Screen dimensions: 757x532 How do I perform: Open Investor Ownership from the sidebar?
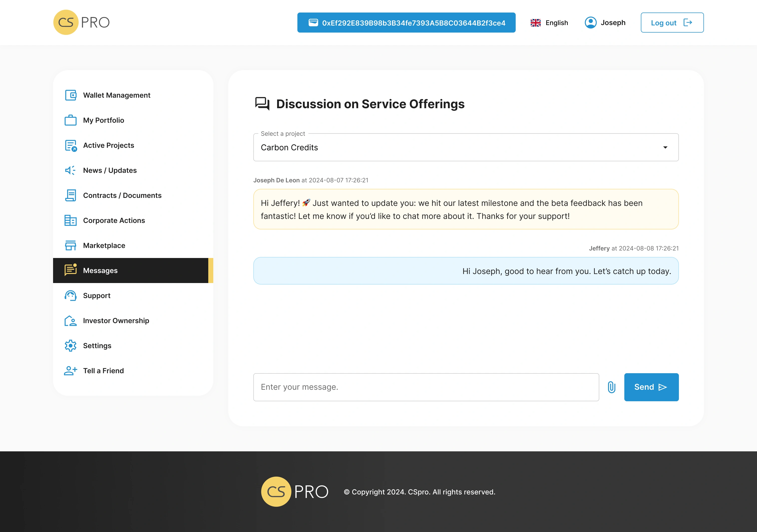click(x=116, y=321)
